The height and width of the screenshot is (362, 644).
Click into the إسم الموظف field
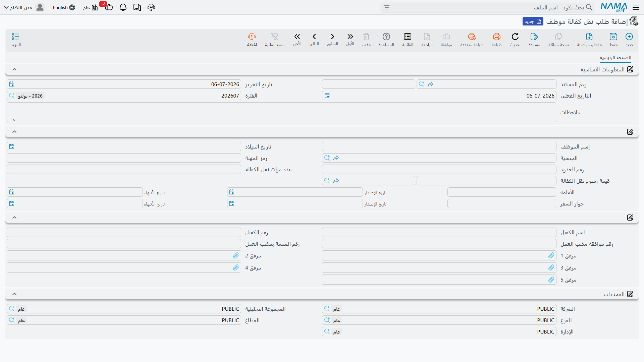(439, 146)
